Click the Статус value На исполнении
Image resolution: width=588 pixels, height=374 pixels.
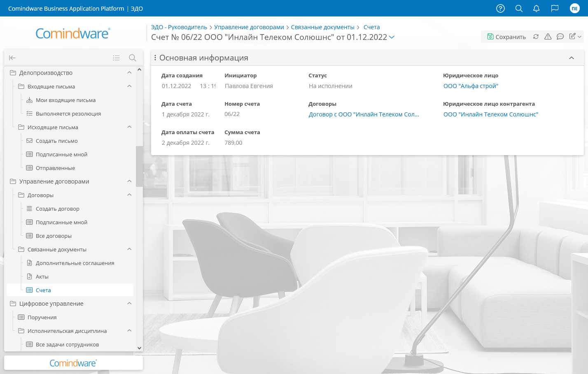(x=331, y=86)
